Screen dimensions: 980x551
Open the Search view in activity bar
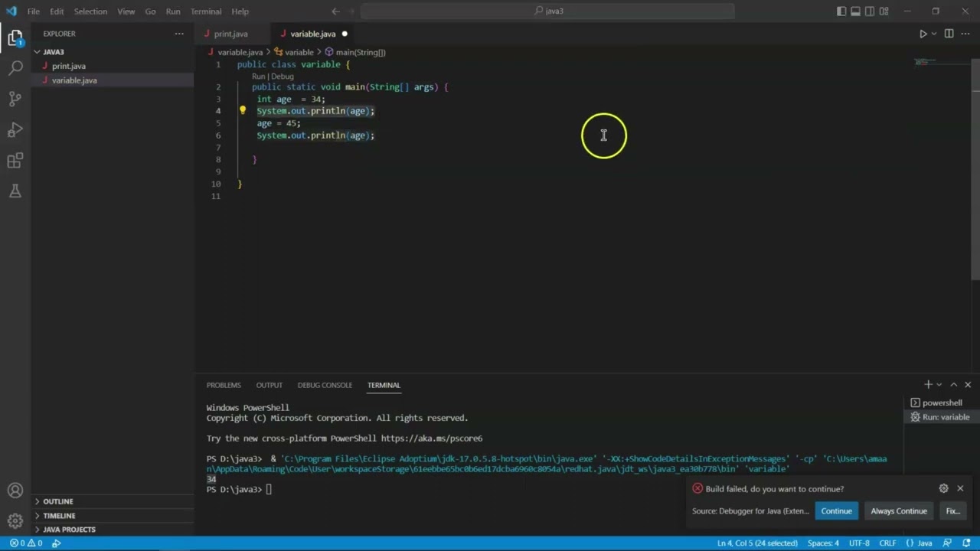click(x=15, y=68)
